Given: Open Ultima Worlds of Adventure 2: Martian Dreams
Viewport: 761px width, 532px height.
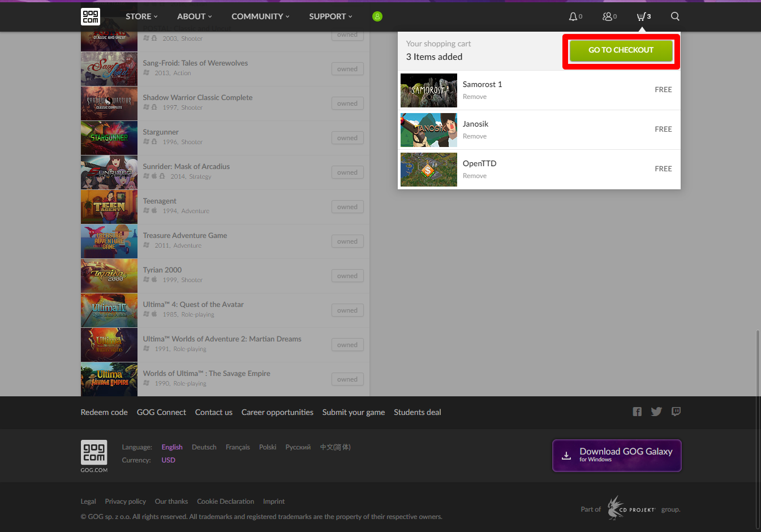Looking at the screenshot, I should coord(222,339).
